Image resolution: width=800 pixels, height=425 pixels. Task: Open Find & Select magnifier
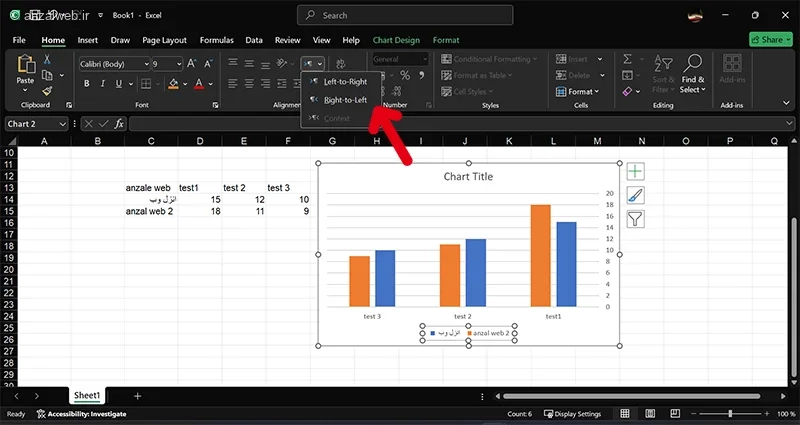click(x=693, y=74)
